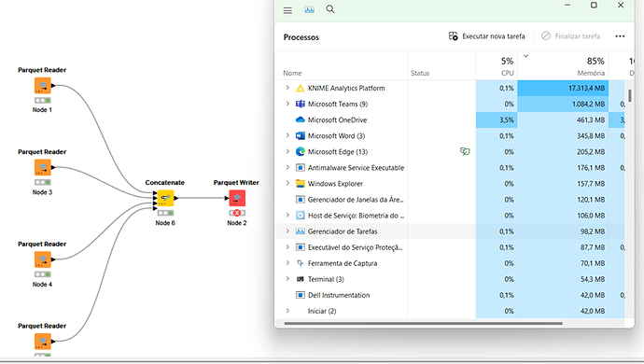Click the input port of Parquet Writer node
644x364 pixels.
[x=227, y=198]
